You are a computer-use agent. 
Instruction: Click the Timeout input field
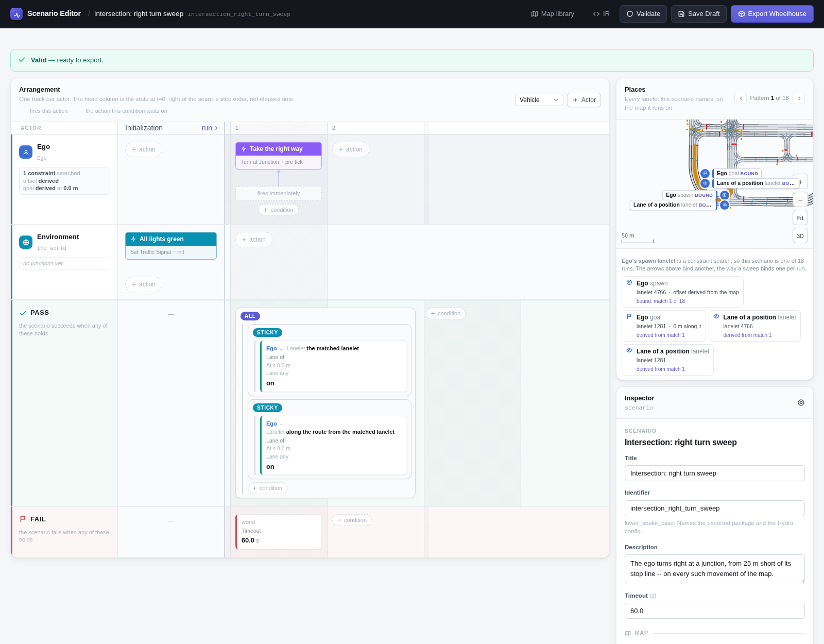pyautogui.click(x=715, y=611)
